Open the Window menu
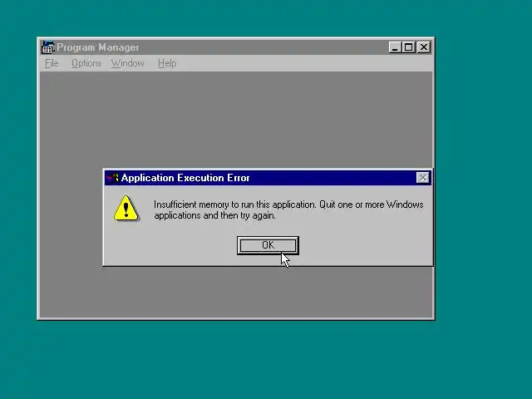This screenshot has width=532, height=399. [x=128, y=63]
